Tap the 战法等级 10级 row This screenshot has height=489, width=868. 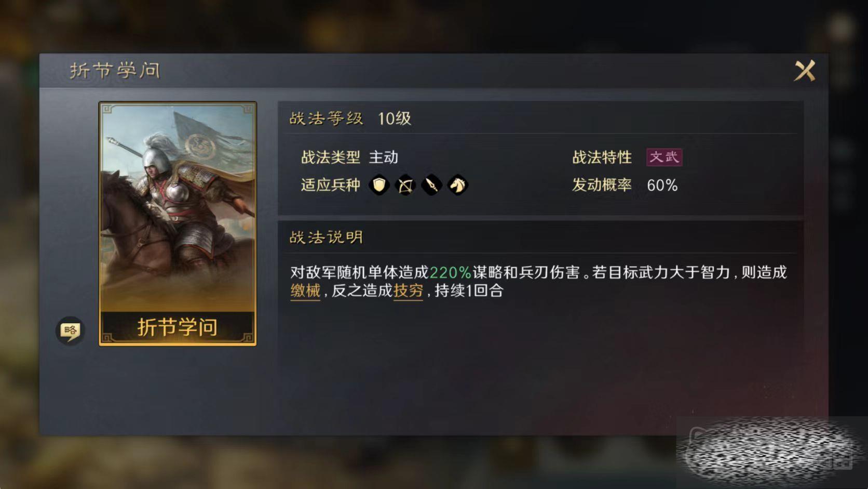coord(540,118)
